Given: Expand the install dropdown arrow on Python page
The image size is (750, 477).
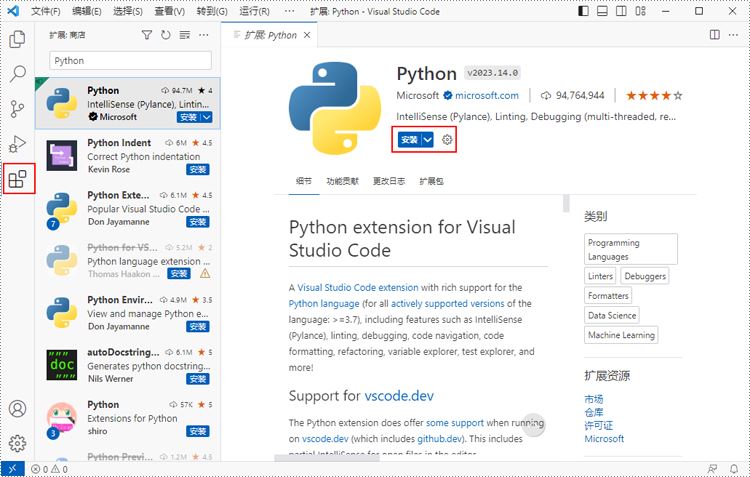Looking at the screenshot, I should [428, 140].
